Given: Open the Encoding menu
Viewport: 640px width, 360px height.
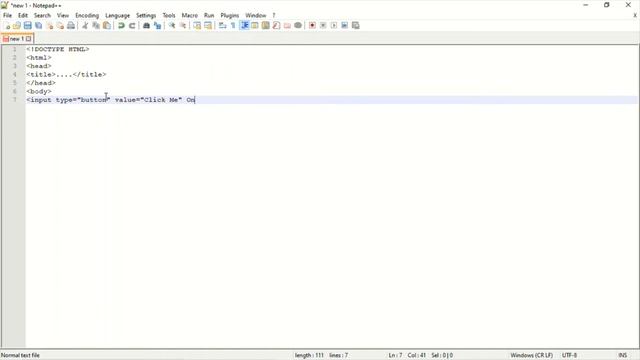Looking at the screenshot, I should [87, 16].
